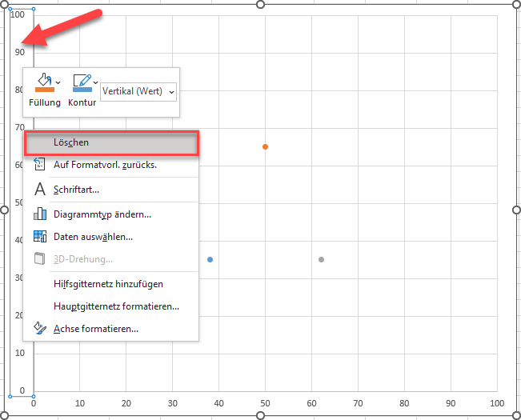Click the chart's right middle resize handle
This screenshot has height=420, width=521.
point(516,210)
